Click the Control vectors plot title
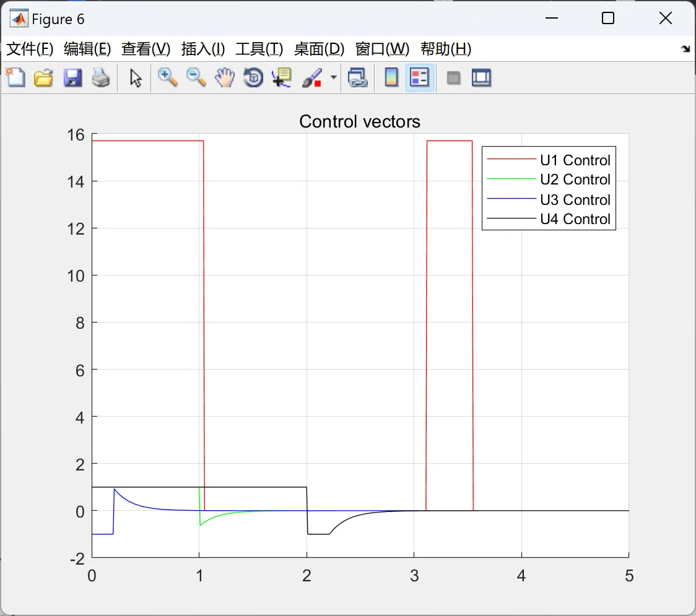 (x=360, y=121)
